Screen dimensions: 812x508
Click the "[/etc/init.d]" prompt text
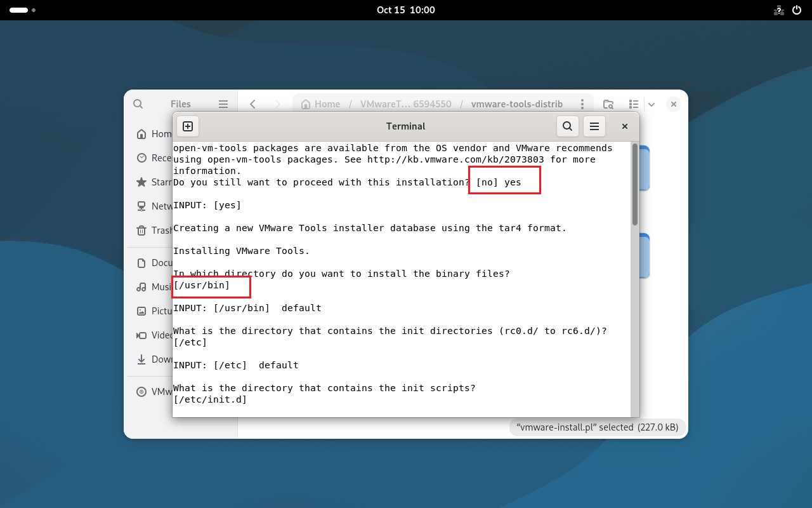pos(210,399)
